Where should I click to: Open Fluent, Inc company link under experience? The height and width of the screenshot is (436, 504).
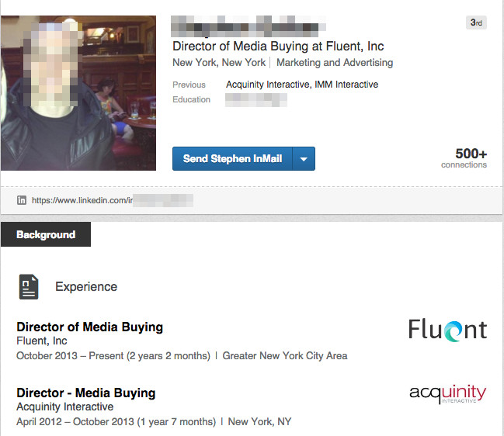(x=42, y=341)
